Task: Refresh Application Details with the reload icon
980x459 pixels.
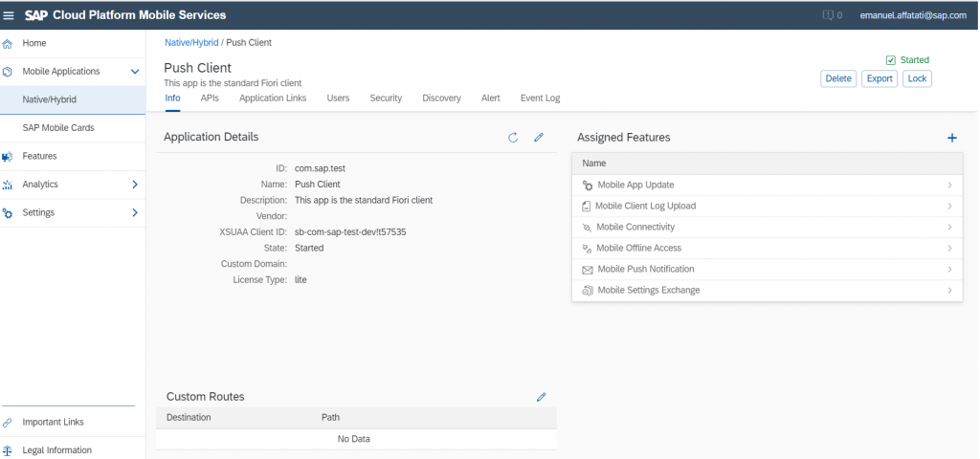Action: [513, 138]
